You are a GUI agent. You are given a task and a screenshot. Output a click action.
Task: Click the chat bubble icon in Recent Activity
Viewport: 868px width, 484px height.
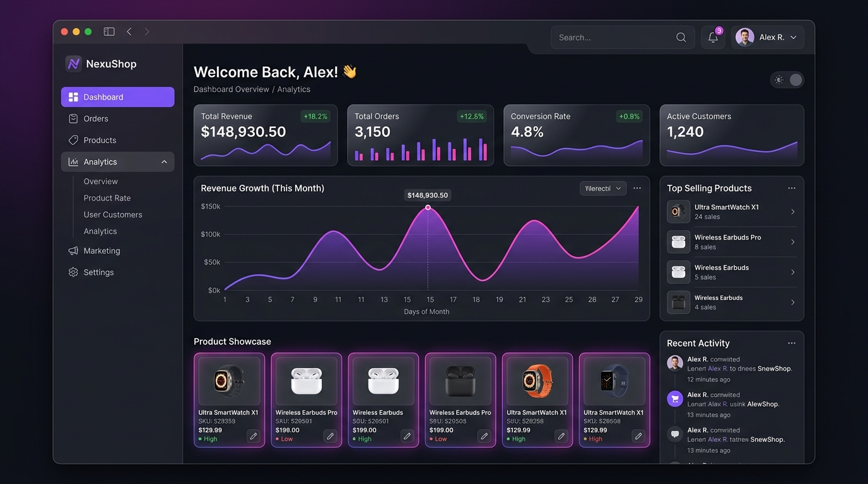(675, 434)
